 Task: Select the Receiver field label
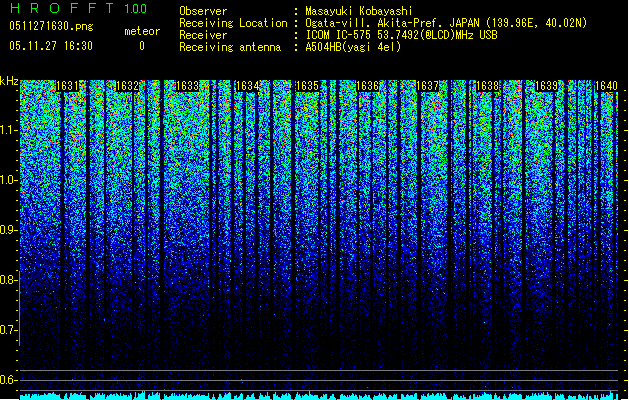coord(203,35)
